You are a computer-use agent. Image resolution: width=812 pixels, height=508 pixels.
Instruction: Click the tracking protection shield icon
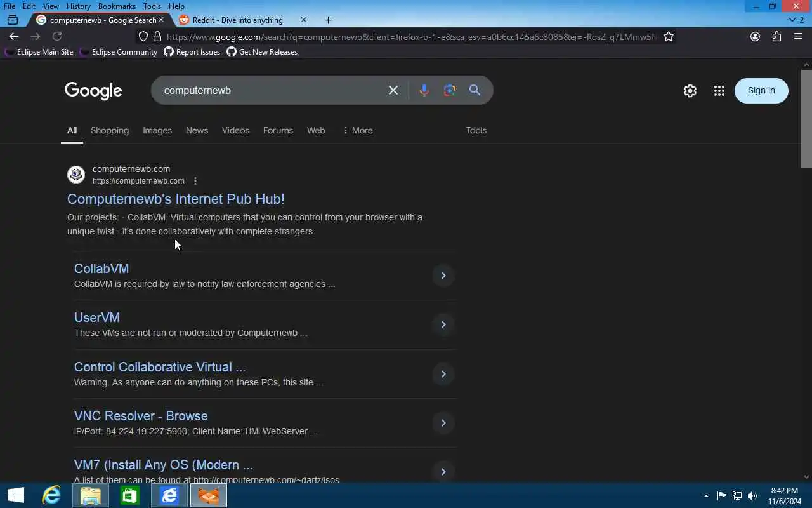(x=143, y=36)
